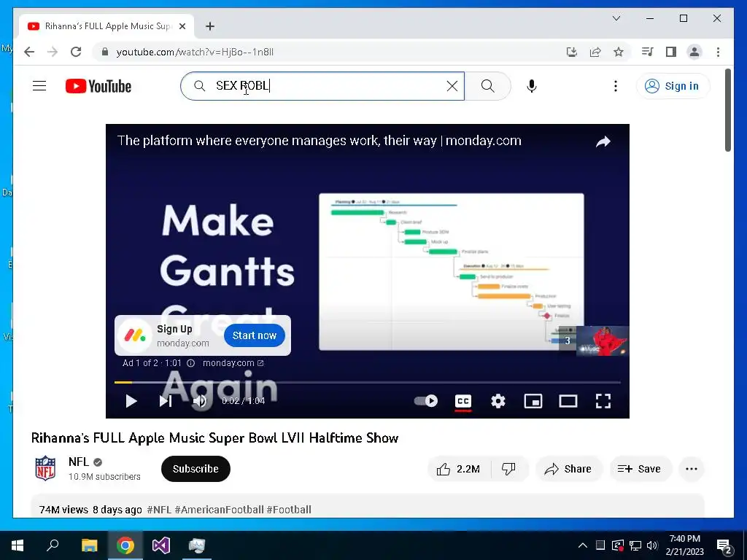Open the notification center

(724, 546)
